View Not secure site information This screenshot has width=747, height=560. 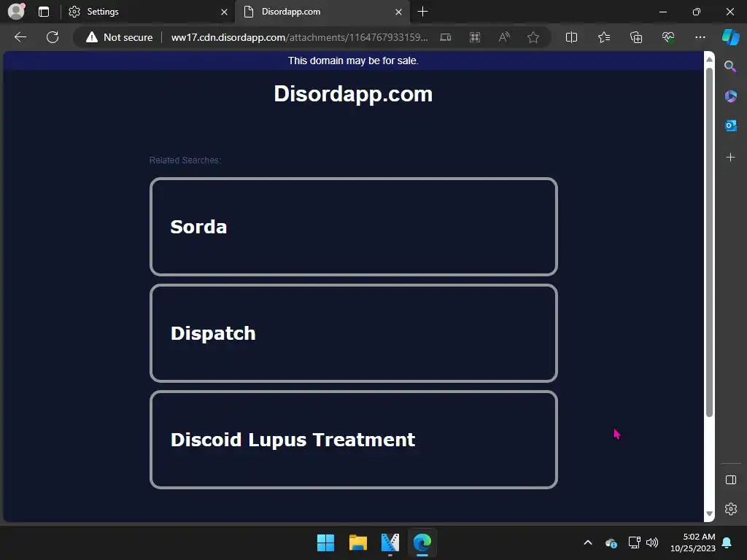point(119,37)
